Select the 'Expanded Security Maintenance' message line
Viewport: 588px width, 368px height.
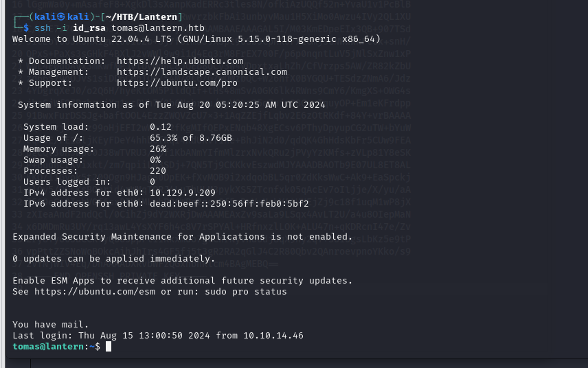183,237
